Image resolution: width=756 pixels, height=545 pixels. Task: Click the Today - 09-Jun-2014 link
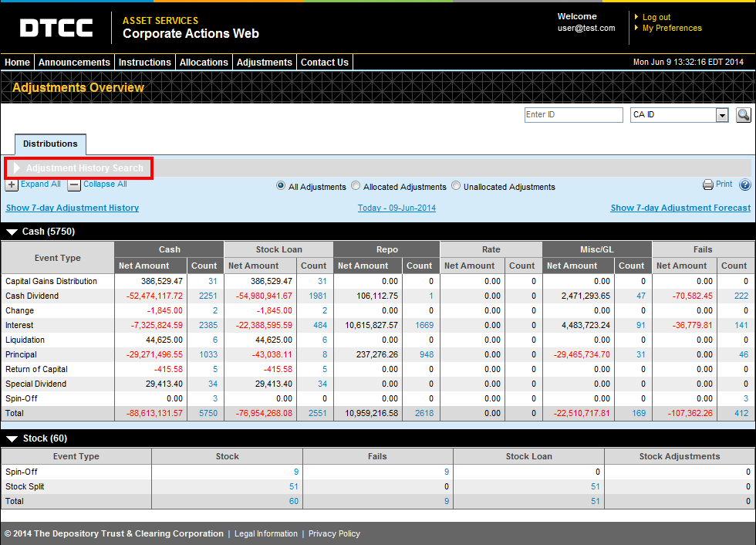[397, 208]
